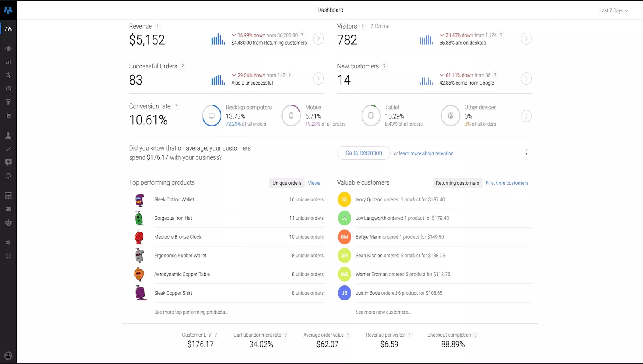Click See more top performing products

point(191,312)
